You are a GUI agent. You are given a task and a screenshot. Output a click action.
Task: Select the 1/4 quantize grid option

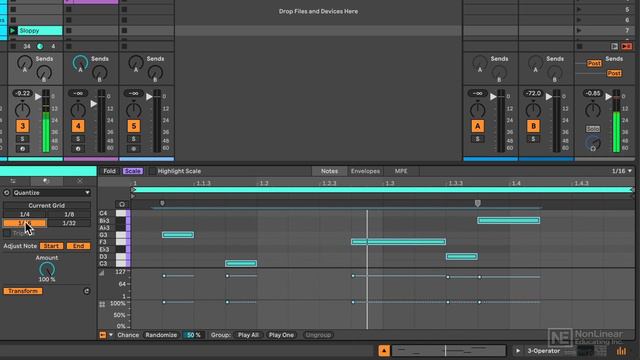click(x=24, y=214)
